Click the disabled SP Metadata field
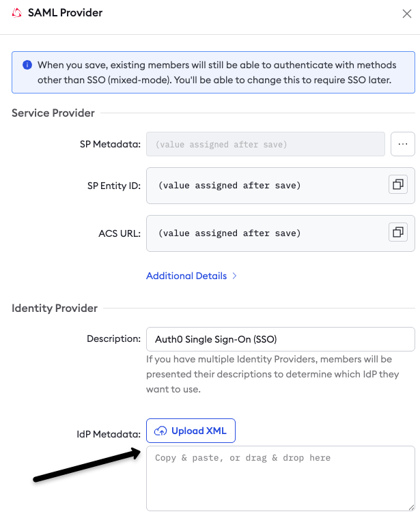Viewport: 420px width, 531px height. (266, 144)
